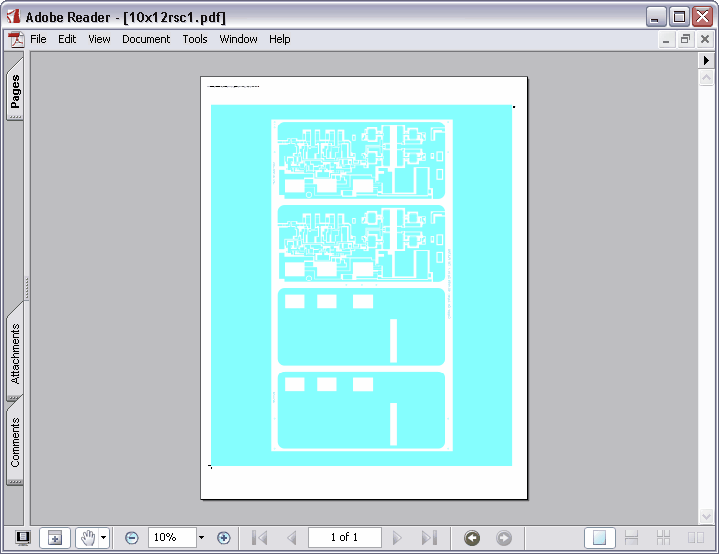Go to next view arrow
This screenshot has height=554, width=719.
pyautogui.click(x=504, y=537)
